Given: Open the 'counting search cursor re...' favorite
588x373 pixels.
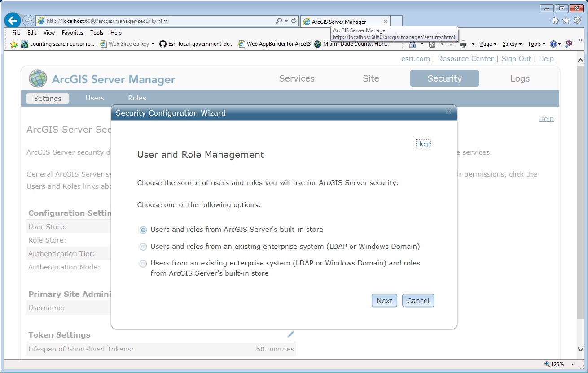Looking at the screenshot, I should 58,44.
